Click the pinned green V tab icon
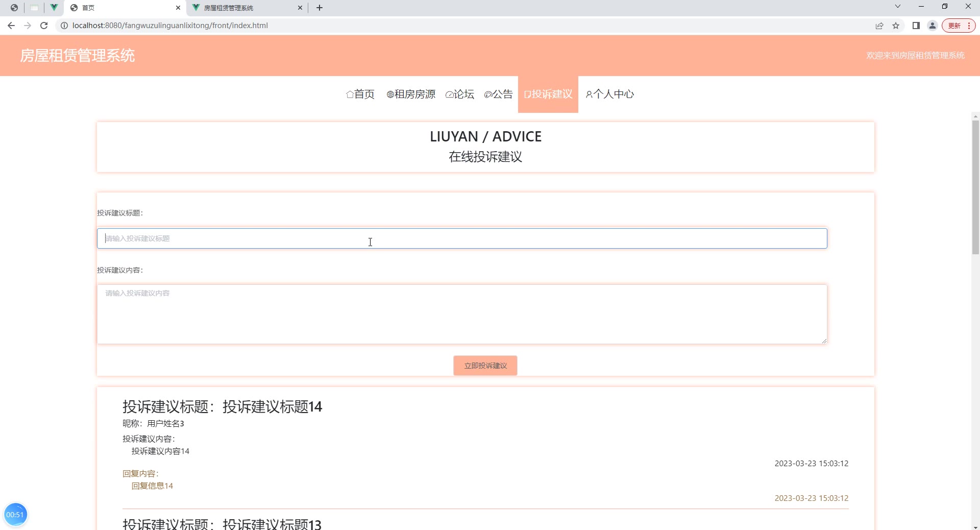 point(54,8)
